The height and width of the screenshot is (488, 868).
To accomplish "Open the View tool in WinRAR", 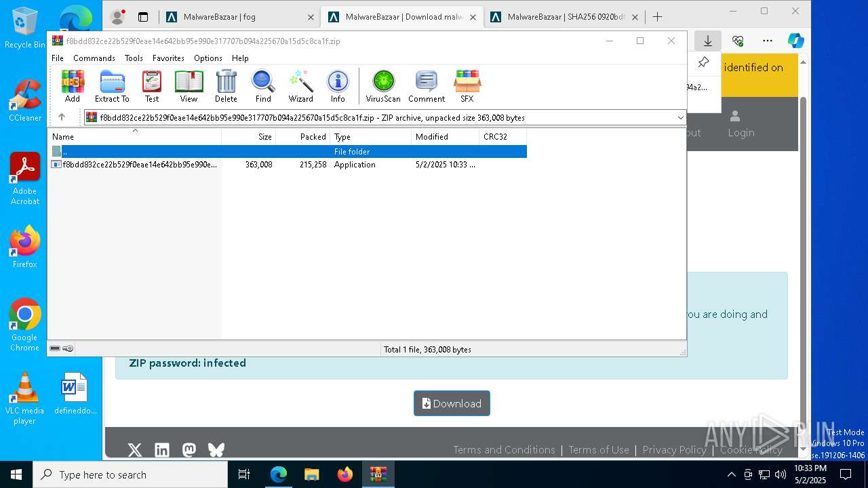I will click(189, 86).
